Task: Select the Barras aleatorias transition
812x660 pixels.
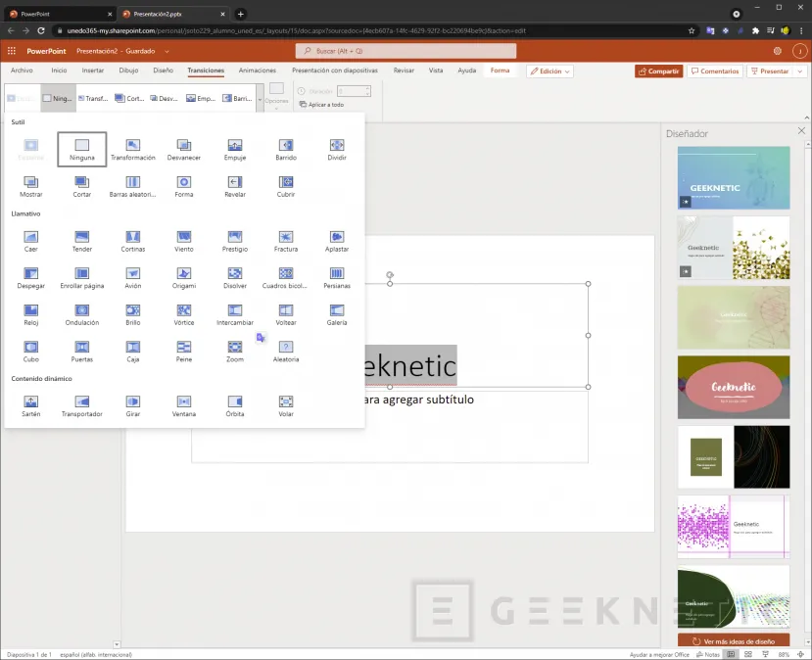Action: click(x=132, y=186)
